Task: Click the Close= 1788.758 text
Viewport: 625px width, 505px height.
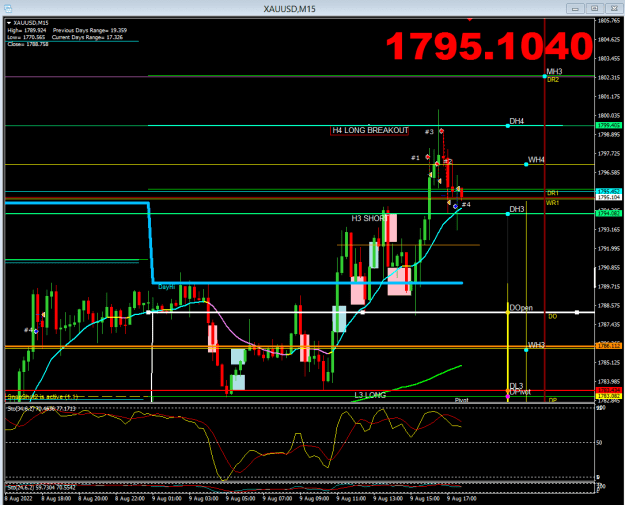Action: pyautogui.click(x=28, y=44)
